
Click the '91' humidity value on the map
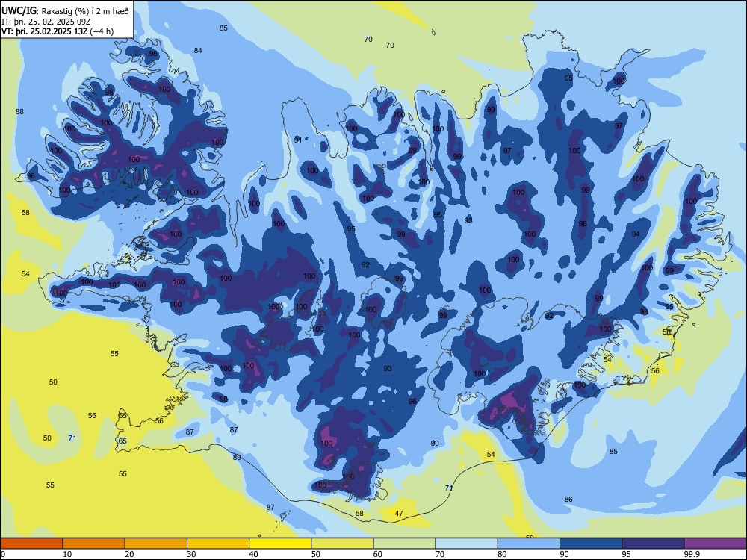pyautogui.click(x=298, y=140)
